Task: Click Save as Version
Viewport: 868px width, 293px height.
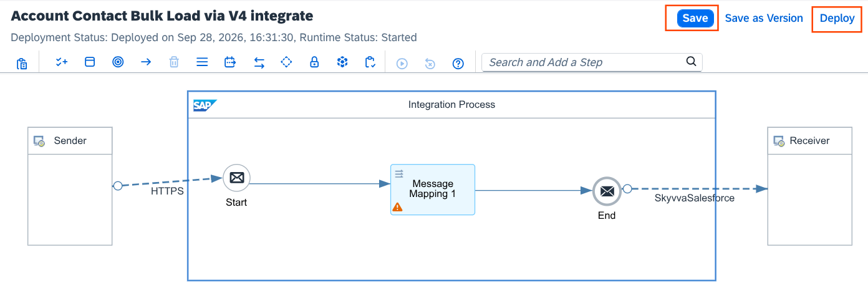Action: click(x=764, y=18)
